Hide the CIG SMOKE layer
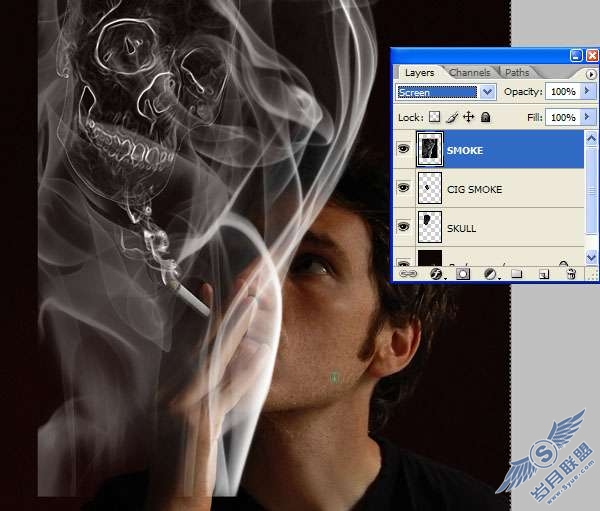The width and height of the screenshot is (600, 511). (403, 188)
